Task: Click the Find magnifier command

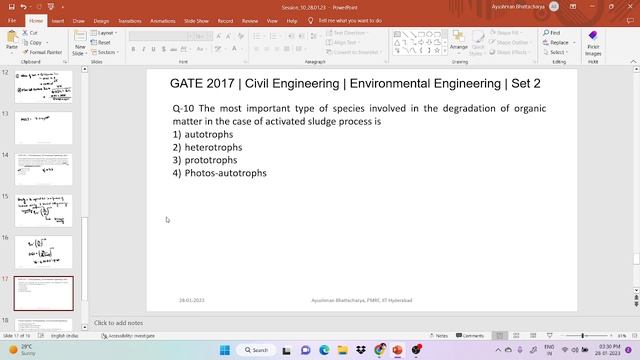Action: (x=551, y=33)
